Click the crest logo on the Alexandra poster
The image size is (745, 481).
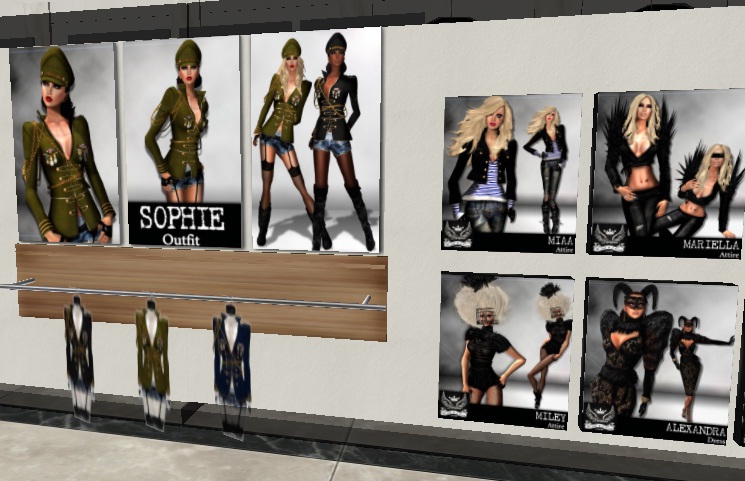tap(600, 418)
